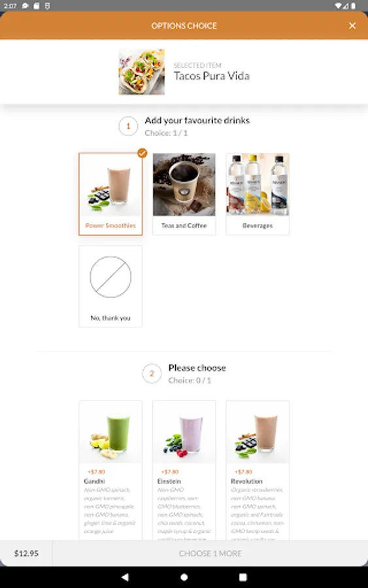Choose the Gandhi green smoothie
The image size is (368, 588).
(110, 470)
